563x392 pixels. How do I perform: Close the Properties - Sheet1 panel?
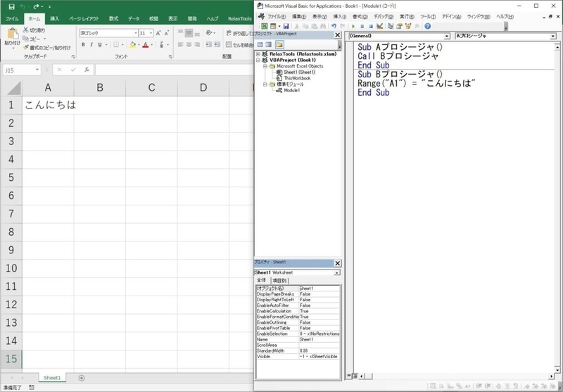(337, 263)
